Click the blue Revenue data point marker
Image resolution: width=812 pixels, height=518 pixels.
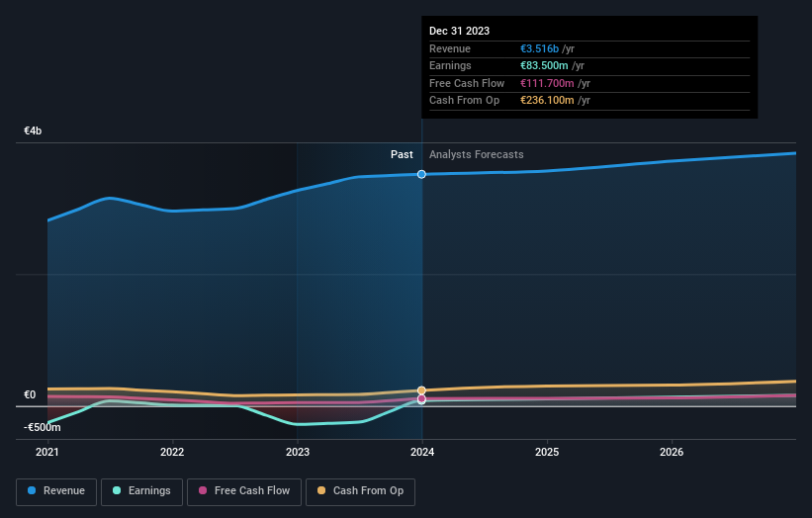(421, 174)
